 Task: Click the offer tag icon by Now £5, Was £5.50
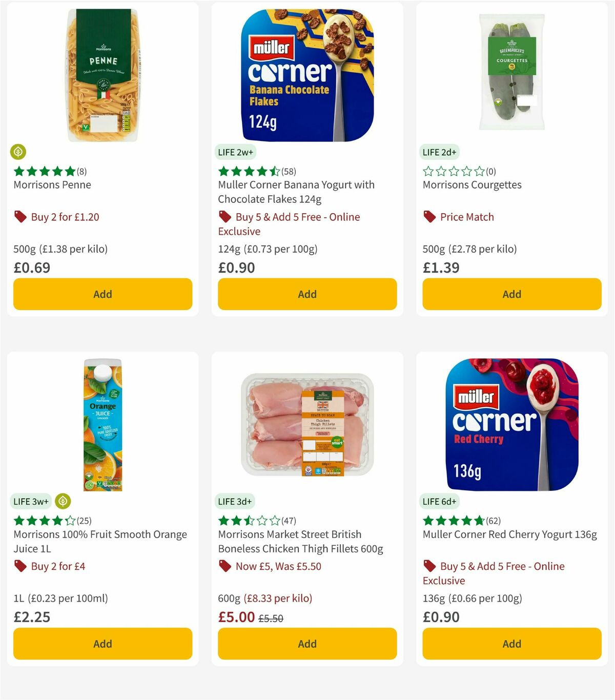(224, 566)
